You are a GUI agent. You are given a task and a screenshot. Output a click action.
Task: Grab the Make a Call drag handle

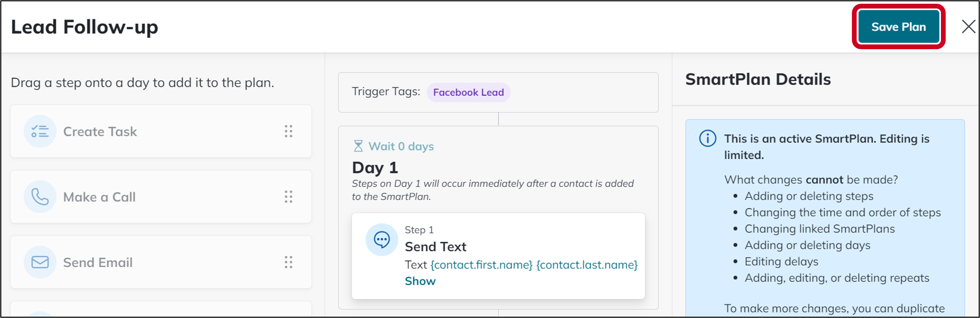pyautogui.click(x=288, y=197)
